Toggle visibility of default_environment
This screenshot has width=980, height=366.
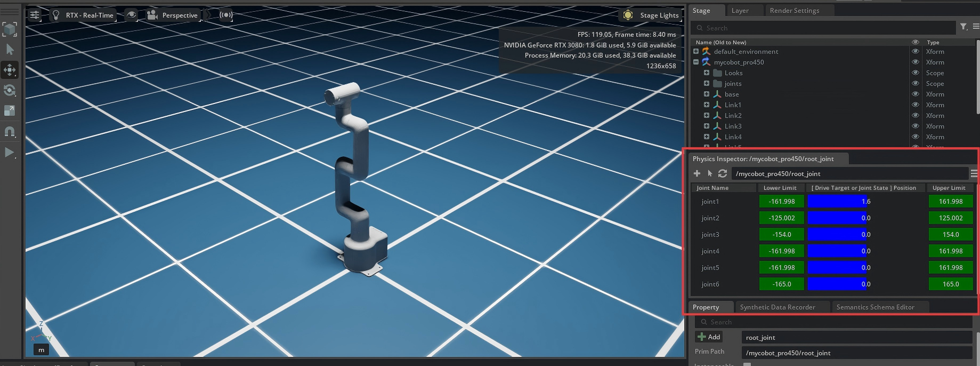(x=916, y=52)
